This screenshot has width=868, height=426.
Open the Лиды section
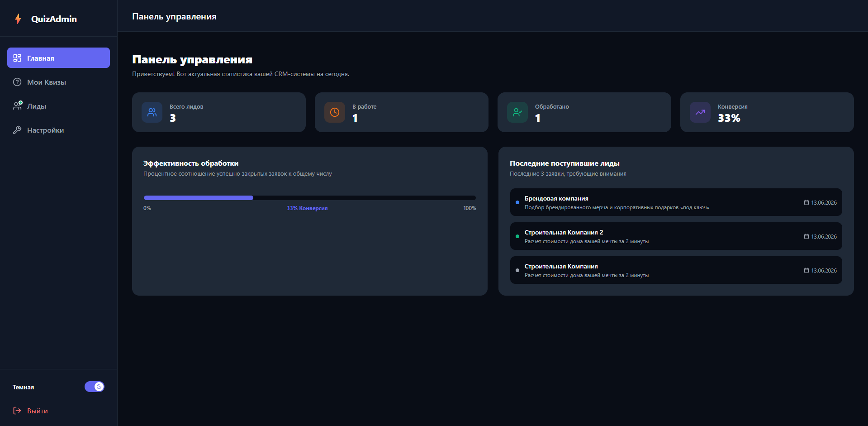[58, 106]
